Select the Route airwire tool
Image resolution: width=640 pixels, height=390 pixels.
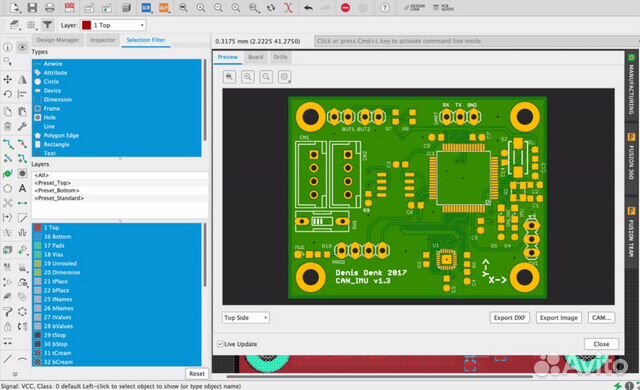(x=7, y=144)
